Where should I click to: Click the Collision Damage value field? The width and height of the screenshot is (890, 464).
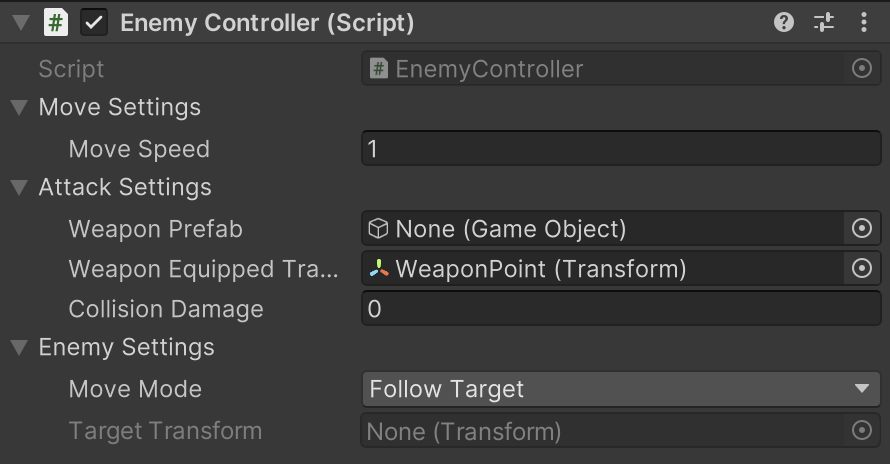(621, 309)
